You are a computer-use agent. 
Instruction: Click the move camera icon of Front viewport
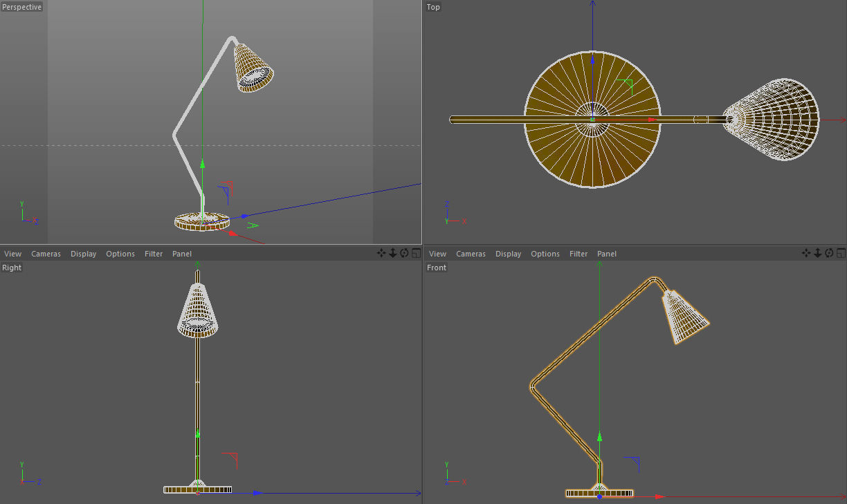806,253
